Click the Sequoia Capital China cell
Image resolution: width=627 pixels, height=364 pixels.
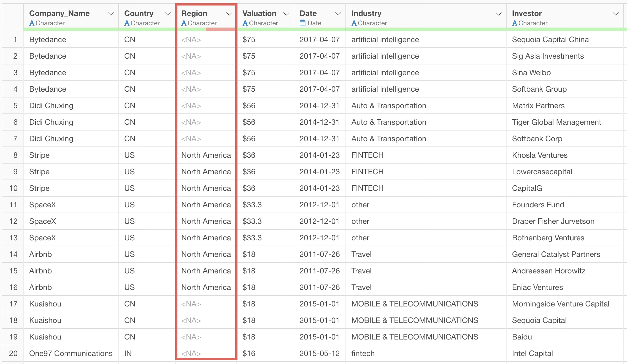pos(550,40)
